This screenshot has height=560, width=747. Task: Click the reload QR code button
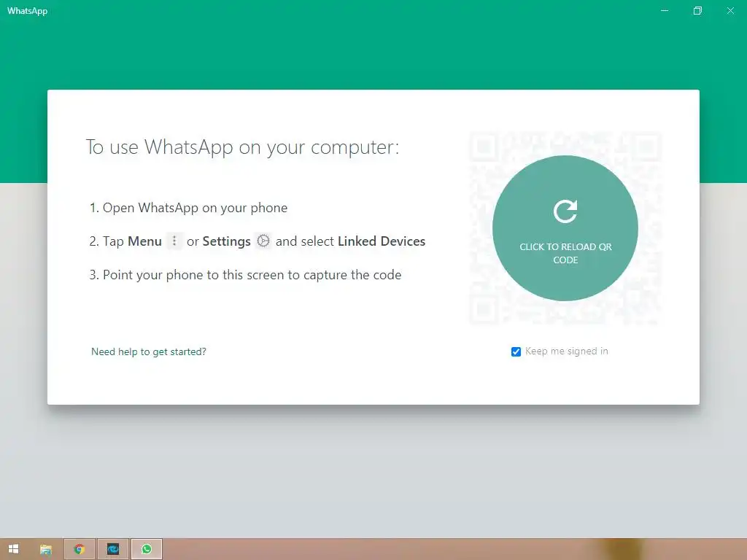565,228
